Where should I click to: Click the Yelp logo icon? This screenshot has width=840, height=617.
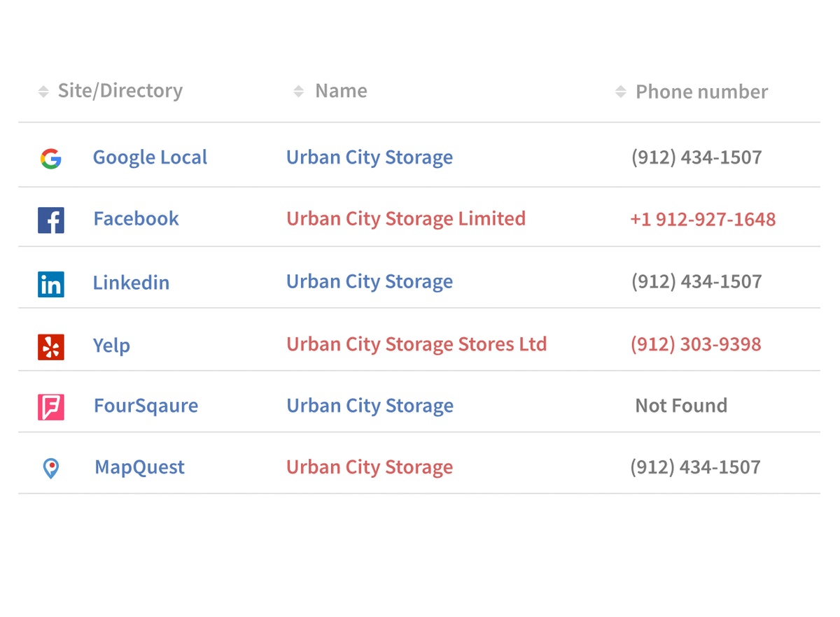tap(51, 347)
